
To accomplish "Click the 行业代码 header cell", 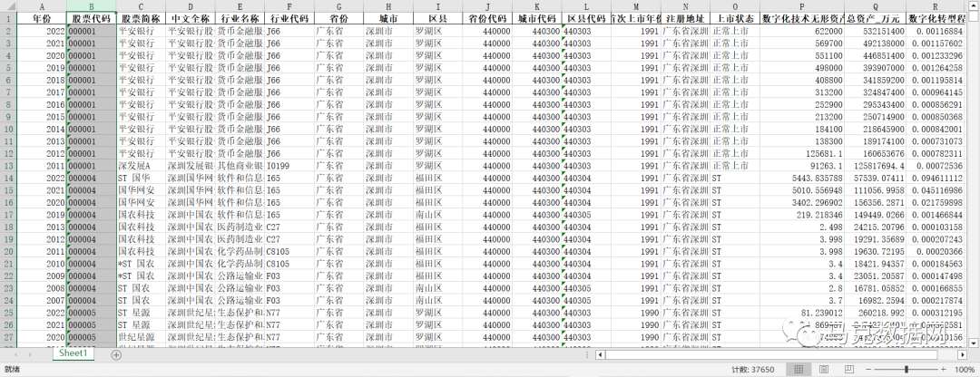I will coord(289,18).
